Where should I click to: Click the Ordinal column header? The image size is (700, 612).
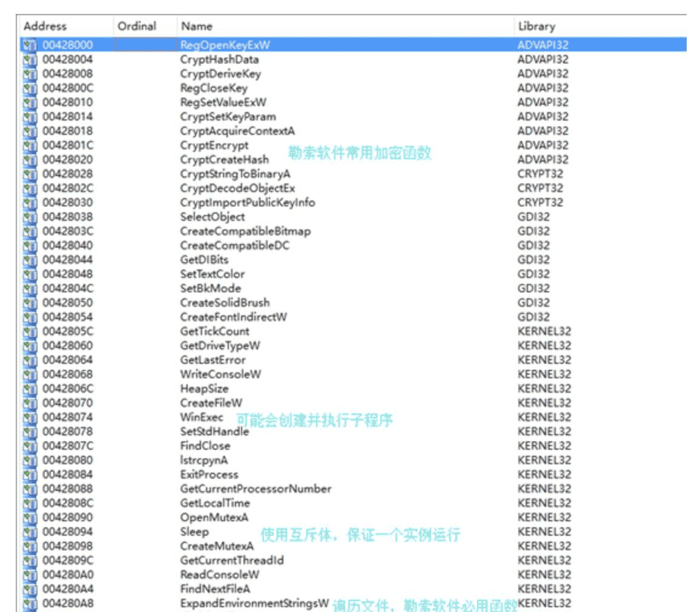(x=137, y=27)
